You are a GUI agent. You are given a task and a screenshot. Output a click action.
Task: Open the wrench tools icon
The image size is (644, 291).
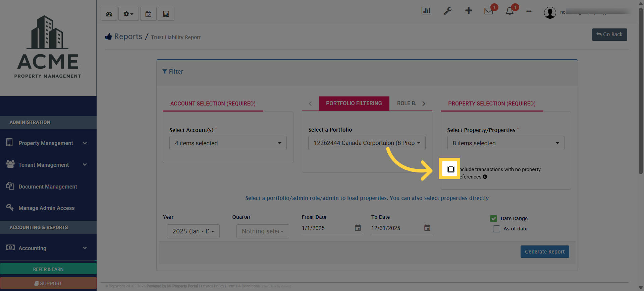coord(447,11)
